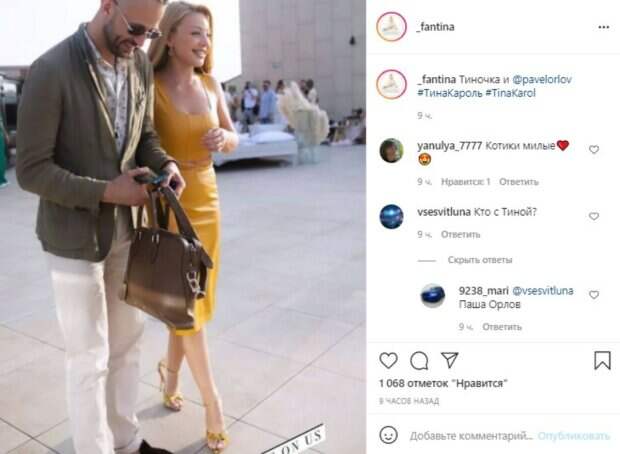
Task: Collapse replies via Скрыть ответы
Action: coord(480,260)
